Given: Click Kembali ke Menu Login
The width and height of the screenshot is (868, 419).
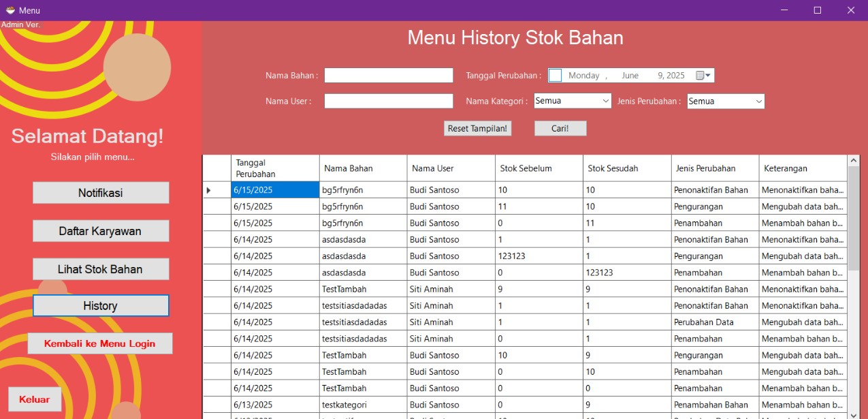Looking at the screenshot, I should pos(100,343).
